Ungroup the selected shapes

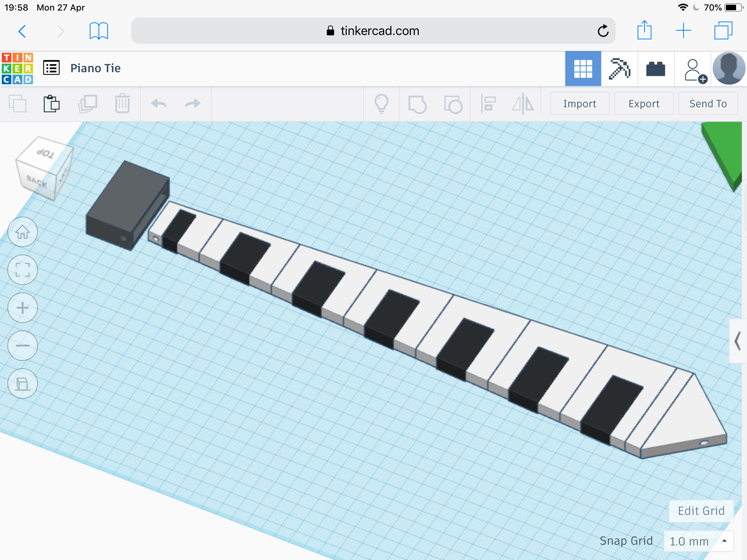[x=453, y=104]
